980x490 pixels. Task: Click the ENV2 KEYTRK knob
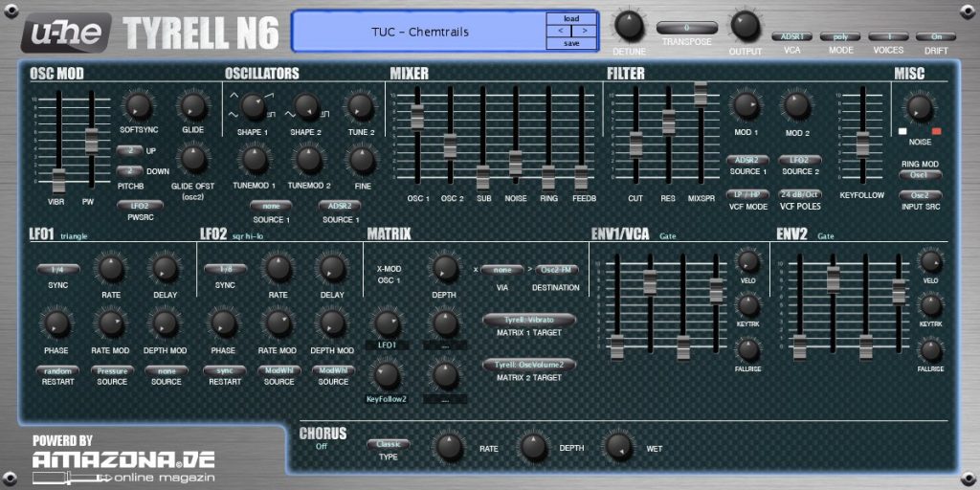[x=931, y=306]
